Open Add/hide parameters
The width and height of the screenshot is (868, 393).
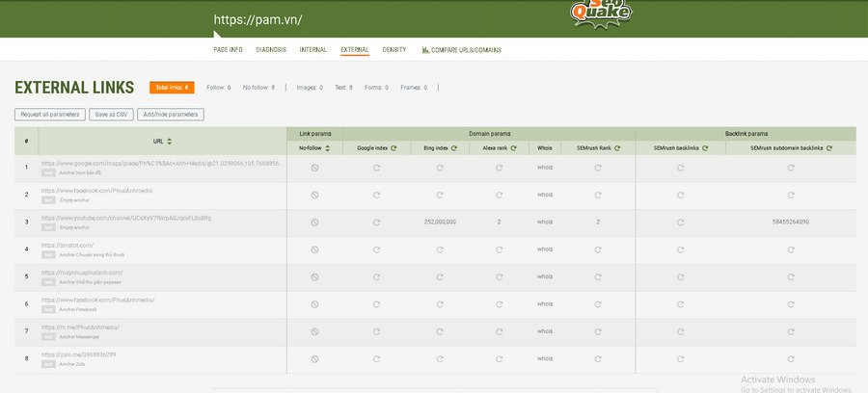click(170, 115)
